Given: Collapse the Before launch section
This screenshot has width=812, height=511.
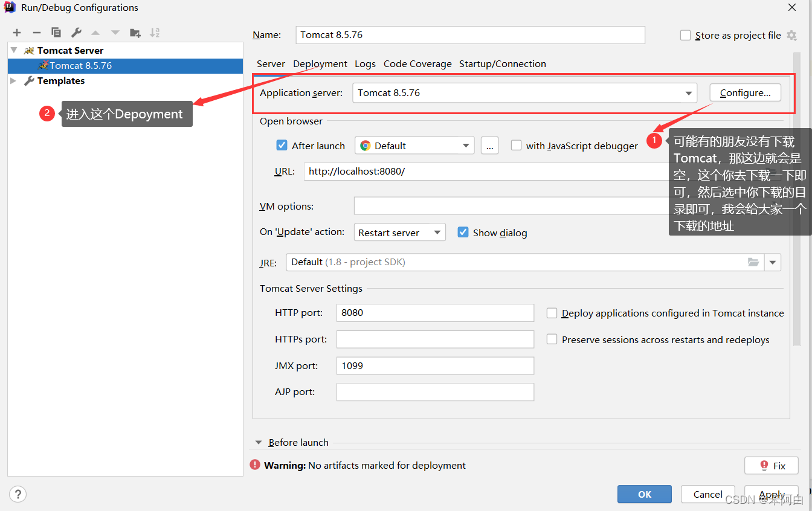Looking at the screenshot, I should (259, 442).
